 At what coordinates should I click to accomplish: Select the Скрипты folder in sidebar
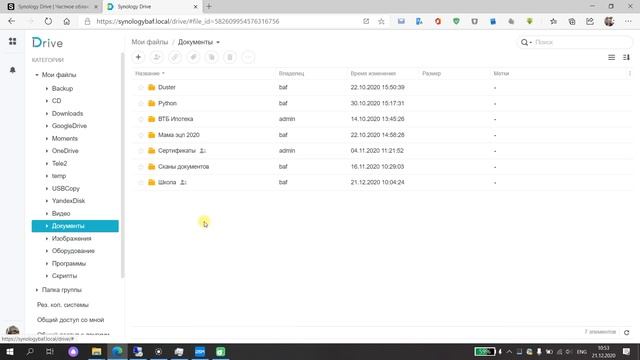pos(64,276)
